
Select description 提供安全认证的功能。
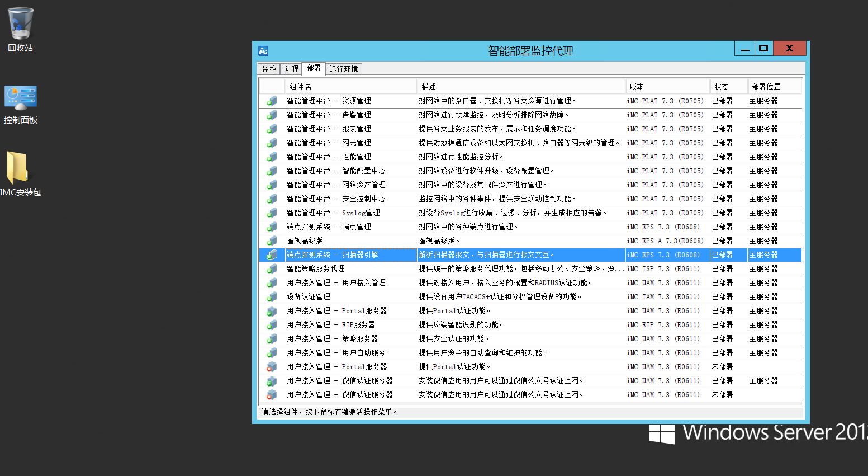point(454,339)
